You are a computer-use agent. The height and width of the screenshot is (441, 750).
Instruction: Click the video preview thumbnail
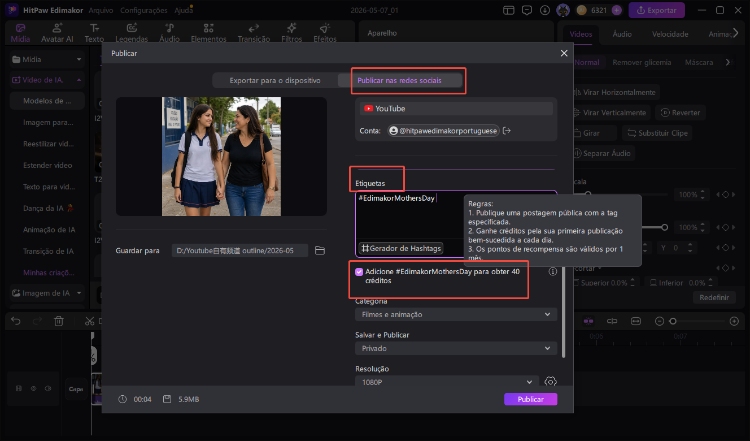click(221, 156)
